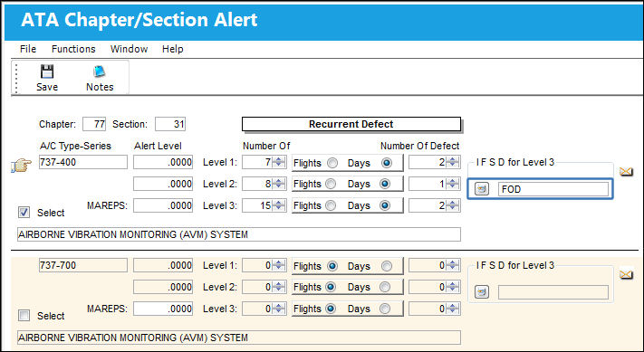Select Days radio for 737-400 Level 3
This screenshot has height=352, width=644.
[385, 205]
